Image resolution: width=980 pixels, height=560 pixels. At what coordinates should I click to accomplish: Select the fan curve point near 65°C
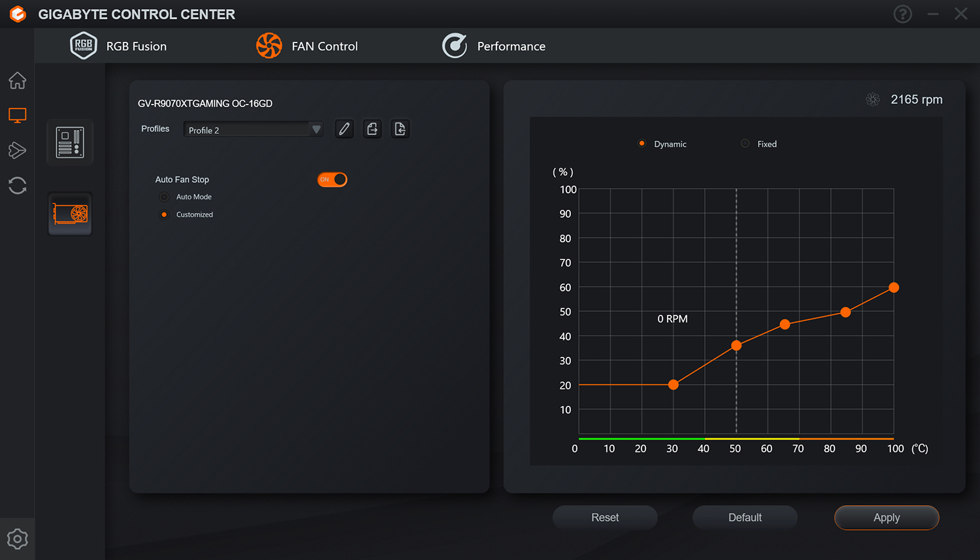coord(785,325)
